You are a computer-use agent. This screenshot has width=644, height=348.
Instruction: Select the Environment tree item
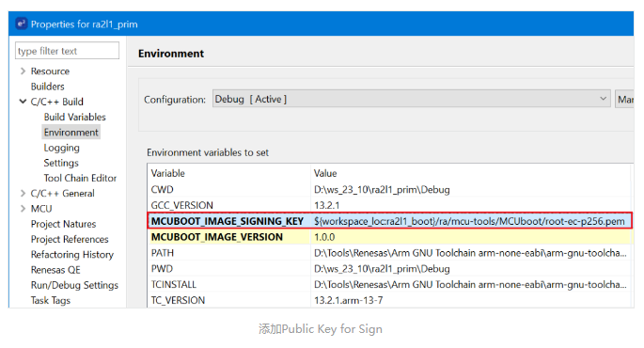pyautogui.click(x=71, y=133)
